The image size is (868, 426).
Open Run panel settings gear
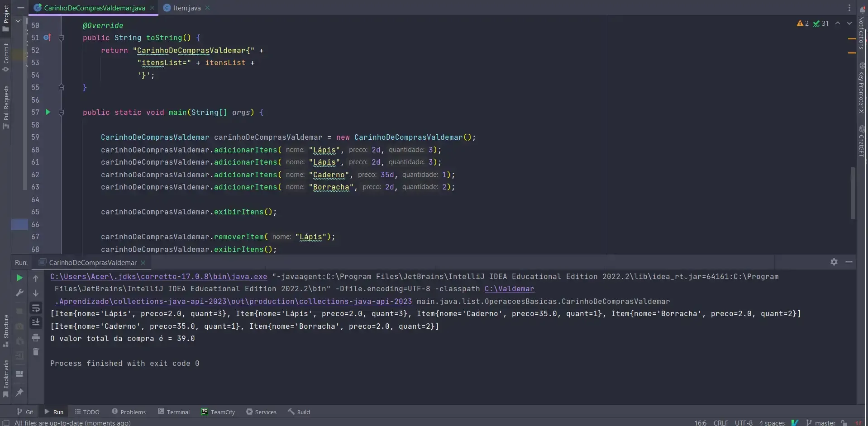pyautogui.click(x=834, y=262)
